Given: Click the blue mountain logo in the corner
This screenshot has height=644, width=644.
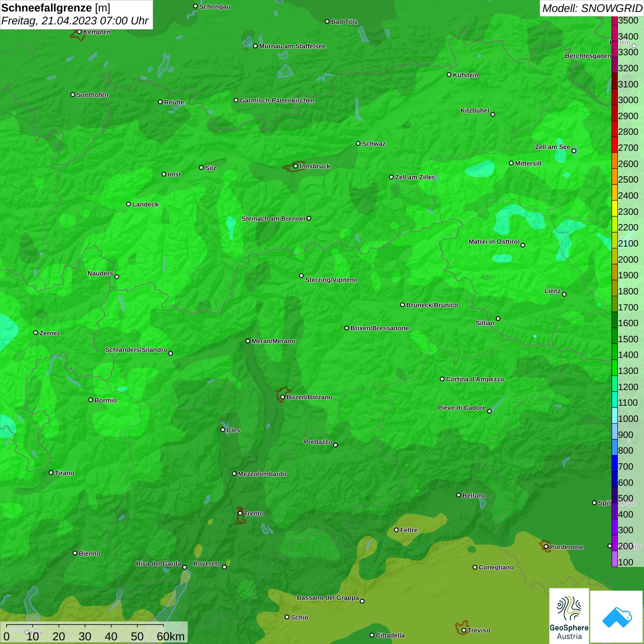Looking at the screenshot, I should (x=616, y=616).
